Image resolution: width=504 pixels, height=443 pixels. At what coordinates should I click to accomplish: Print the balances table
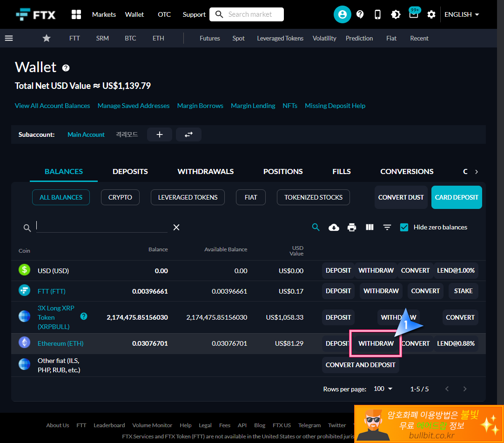pos(352,228)
